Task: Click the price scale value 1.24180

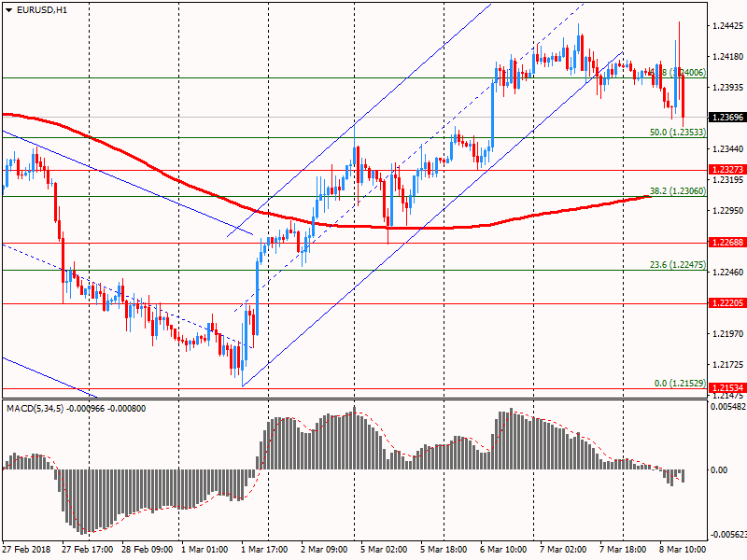Action: pos(727,57)
